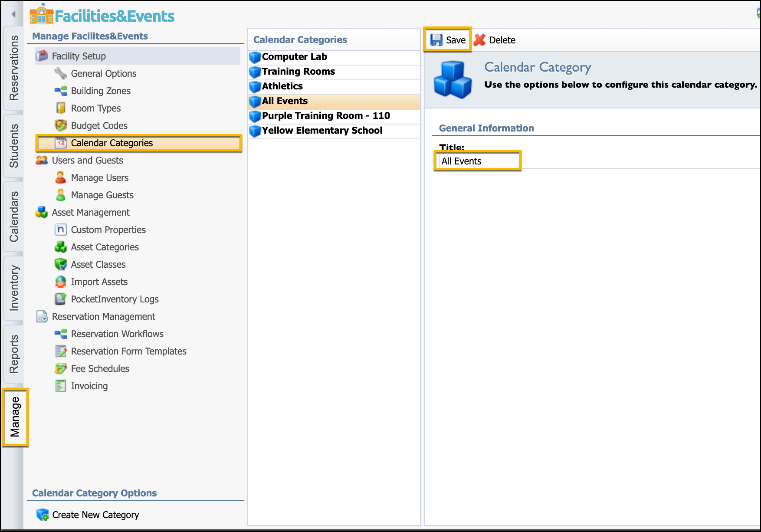Click the Building Zones icon
761x532 pixels.
pos(61,91)
